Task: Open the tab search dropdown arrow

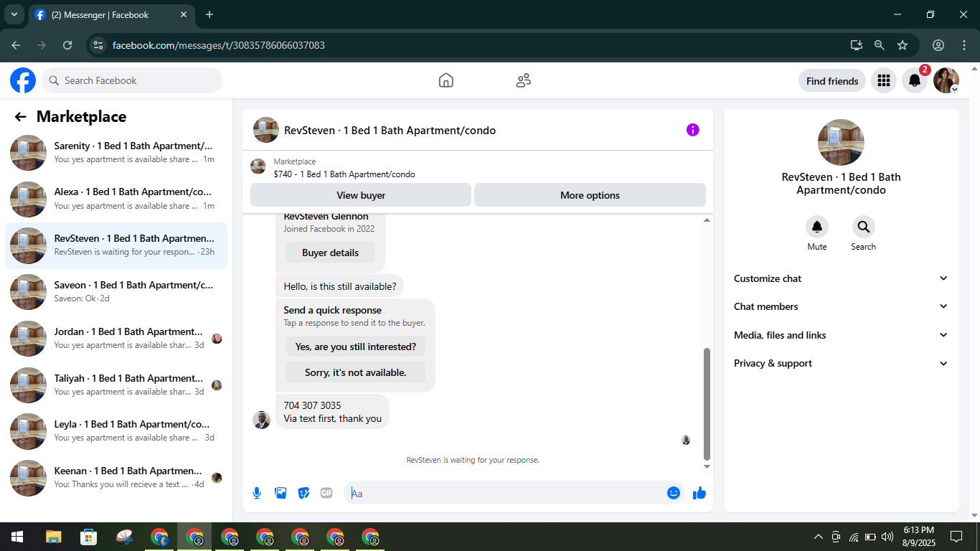Action: pos(14,14)
